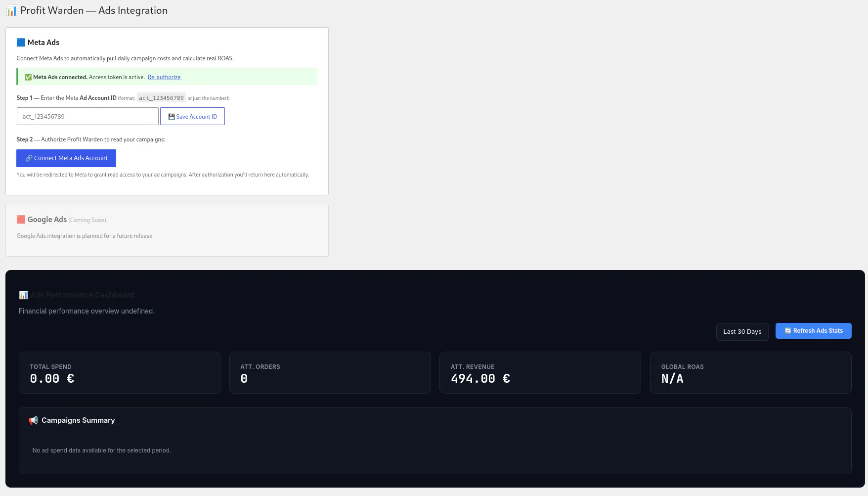Click the Ads Performance Dashboard chart icon
Image resolution: width=868 pixels, height=496 pixels.
(23, 295)
